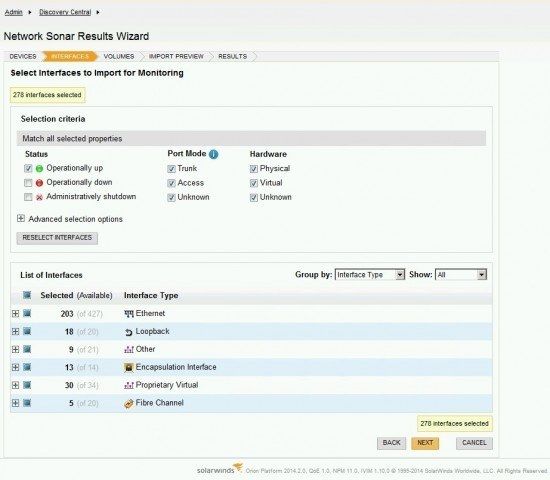The height and width of the screenshot is (480, 550).
Task: Go to the IMPORT PREVIEW wizard step
Action: pyautogui.click(x=176, y=56)
